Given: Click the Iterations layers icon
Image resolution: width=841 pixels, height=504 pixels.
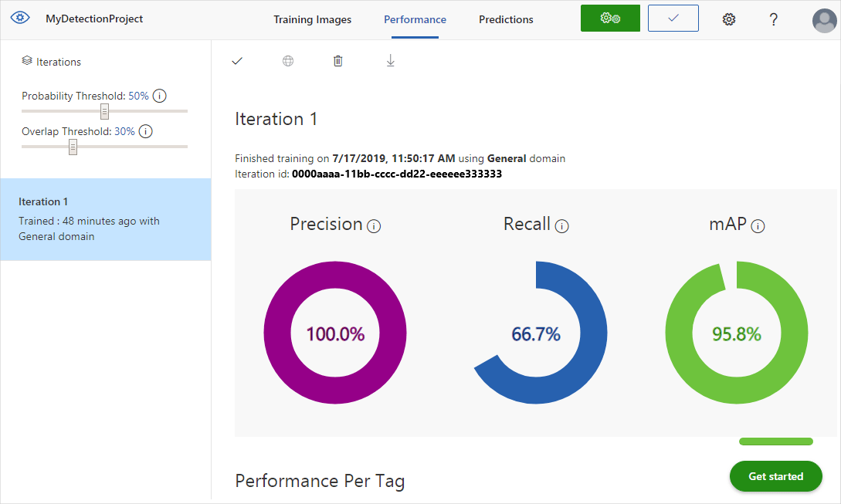Looking at the screenshot, I should pyautogui.click(x=27, y=60).
